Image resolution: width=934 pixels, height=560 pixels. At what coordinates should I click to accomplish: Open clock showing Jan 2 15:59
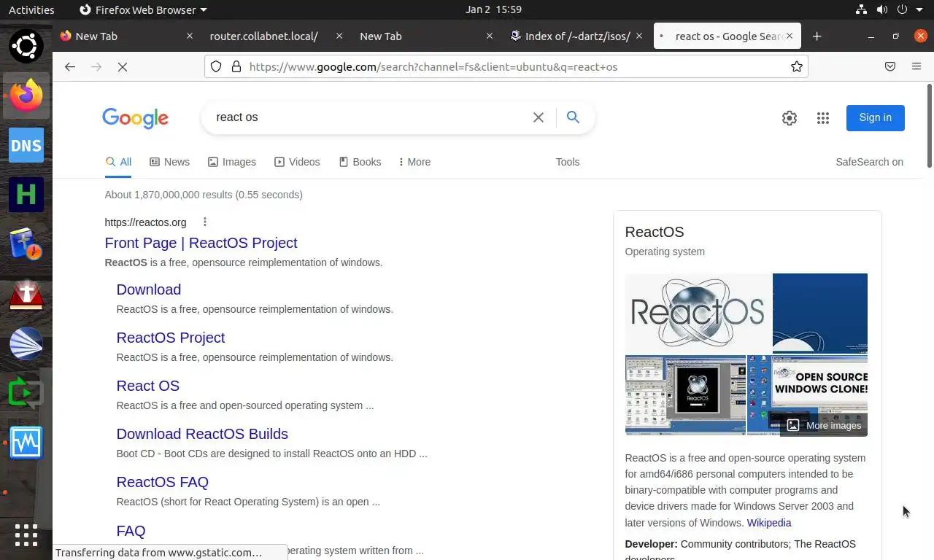point(493,9)
